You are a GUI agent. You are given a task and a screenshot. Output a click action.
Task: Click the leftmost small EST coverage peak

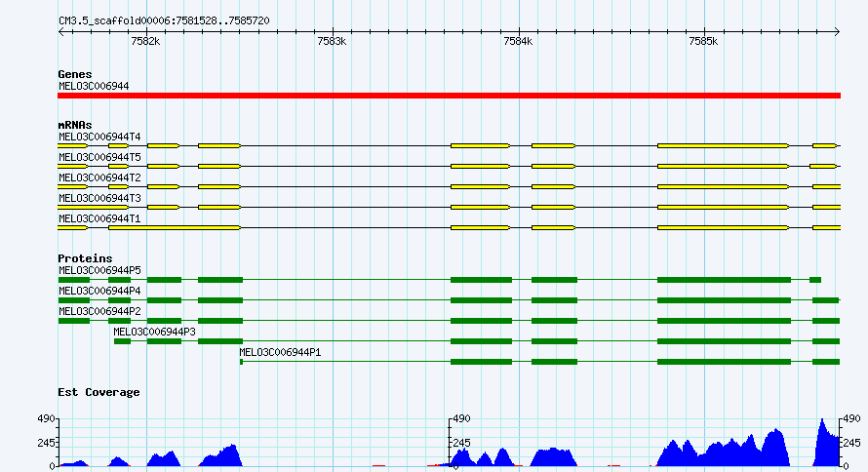74,463
